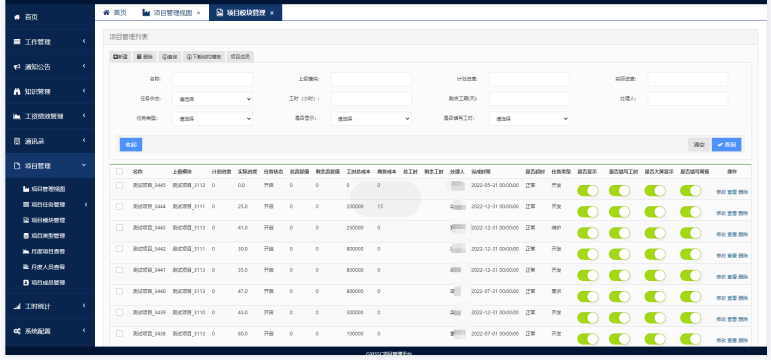Open 项目类型管理 from the sidebar
Screen dimensions: 771x360
coord(48,236)
